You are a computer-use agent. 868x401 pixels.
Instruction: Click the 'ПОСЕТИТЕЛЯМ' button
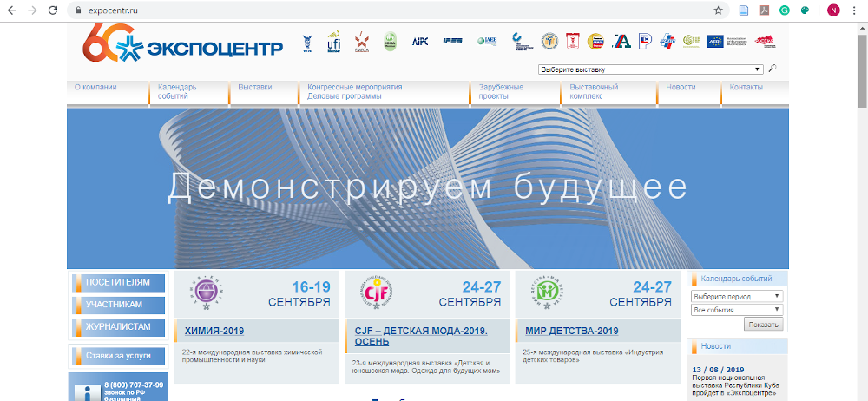118,282
